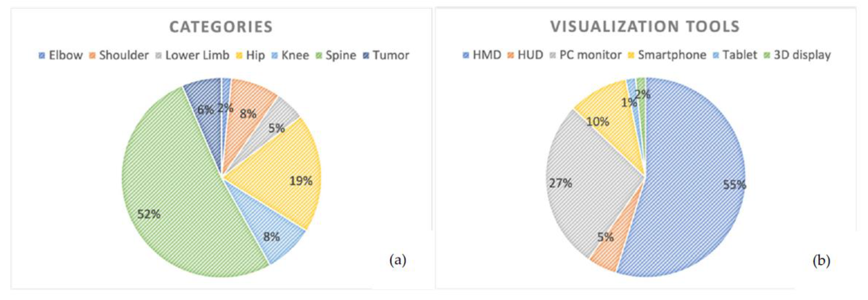Select the Spine legend label
Viewport: 868px width, 300px height.
click(341, 55)
